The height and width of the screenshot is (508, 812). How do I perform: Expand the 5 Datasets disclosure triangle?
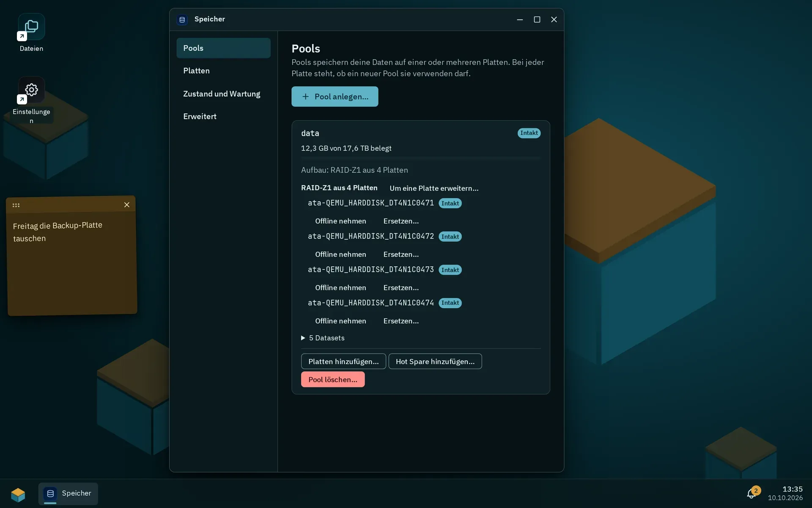(303, 338)
